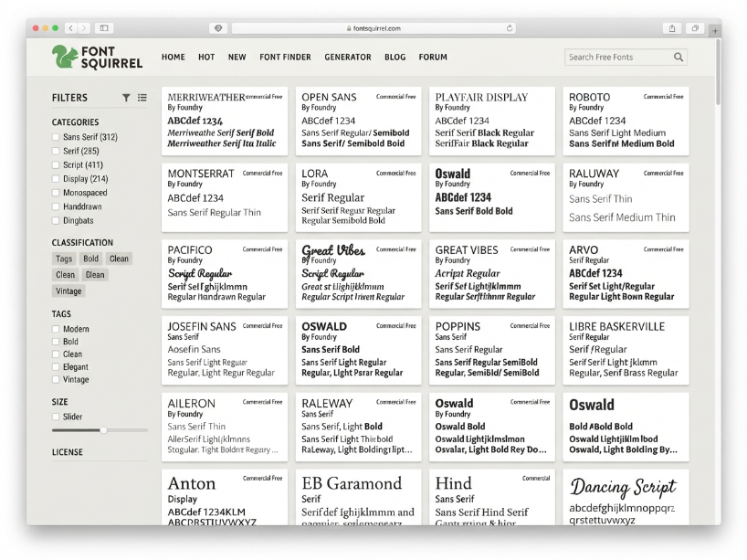
Task: Open the Montserrat font card
Action: tap(225, 198)
